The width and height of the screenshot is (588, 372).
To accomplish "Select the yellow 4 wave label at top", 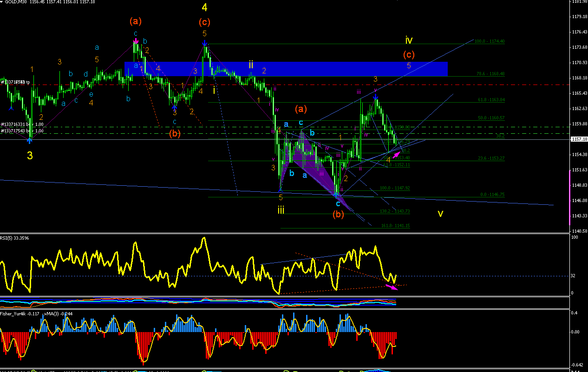I will coord(204,7).
